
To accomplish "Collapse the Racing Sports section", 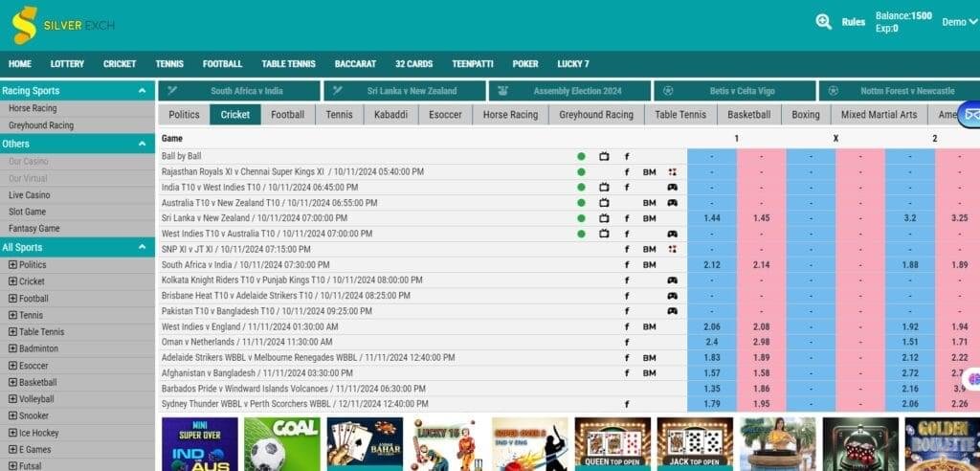I will click(142, 91).
